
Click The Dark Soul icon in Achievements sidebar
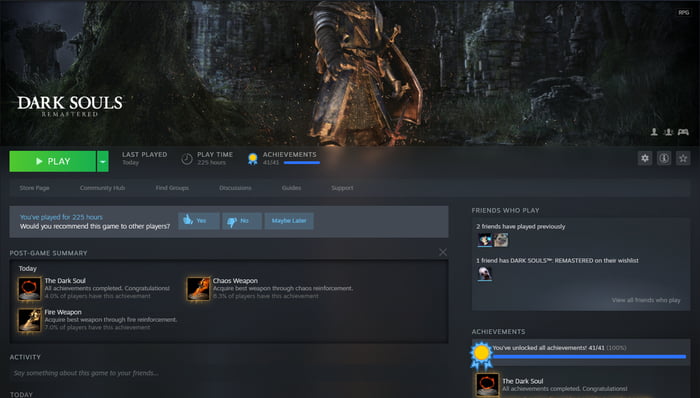pyautogui.click(x=487, y=385)
